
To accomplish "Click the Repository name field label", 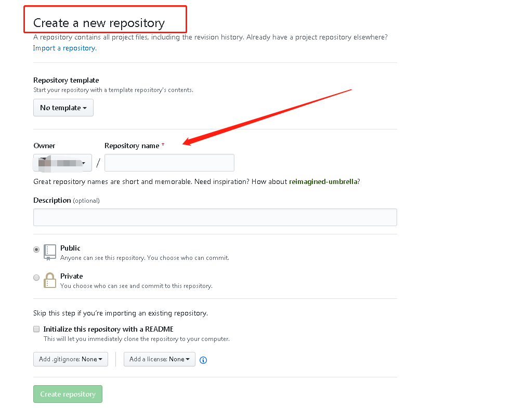I will (132, 146).
